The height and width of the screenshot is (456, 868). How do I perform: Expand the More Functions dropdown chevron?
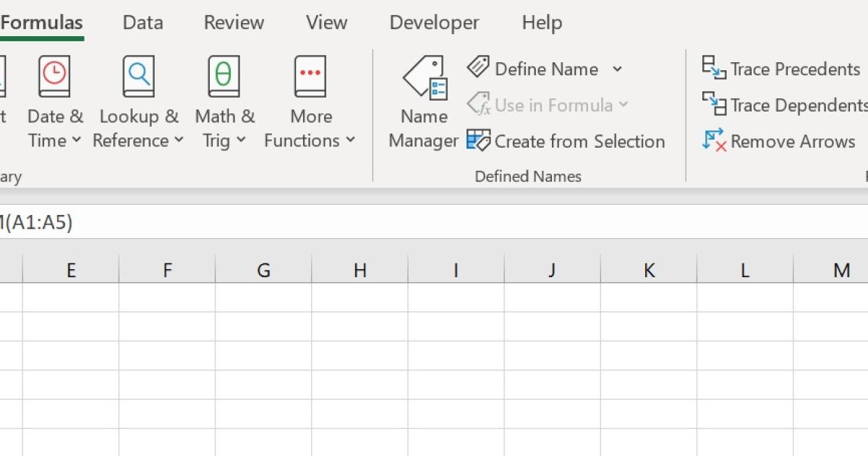(x=350, y=140)
